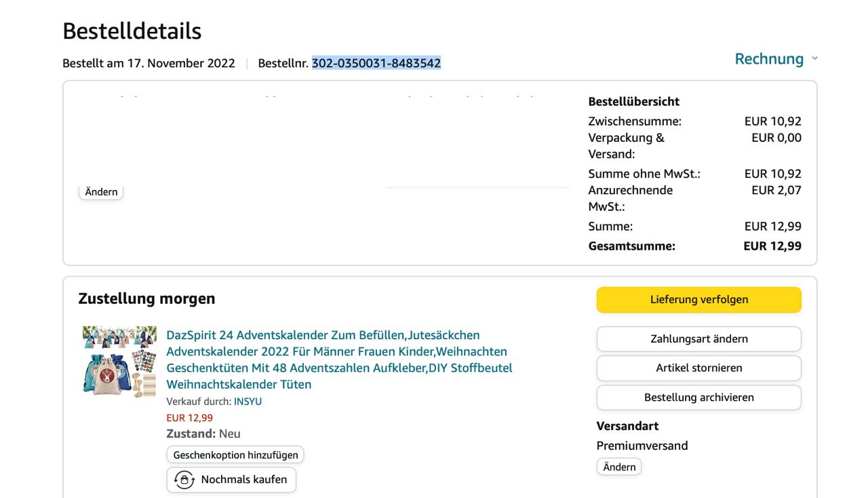Add gift option via Geschenkoption hinzufügen
Image resolution: width=868 pixels, height=498 pixels.
(x=235, y=455)
